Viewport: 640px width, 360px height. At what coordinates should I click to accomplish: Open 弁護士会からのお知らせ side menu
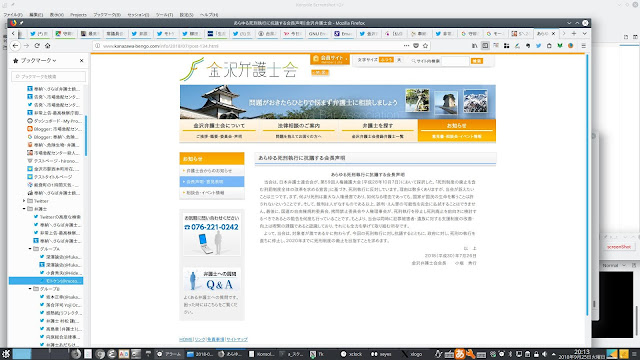212,171
